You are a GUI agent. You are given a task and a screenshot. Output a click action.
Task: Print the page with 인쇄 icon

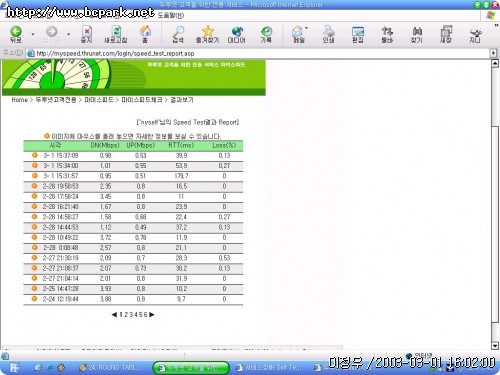pos(328,34)
